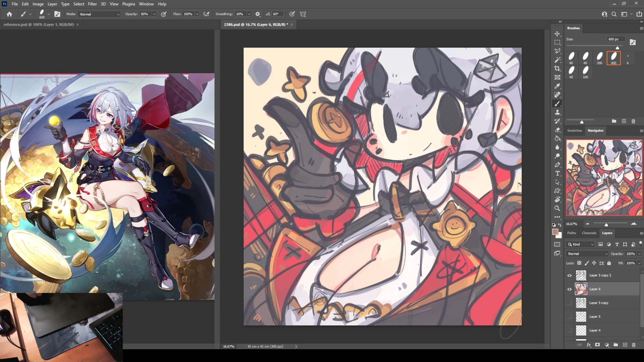Image resolution: width=644 pixels, height=362 pixels.
Task: Open the Flow value dropdown arrow
Action: point(197,14)
